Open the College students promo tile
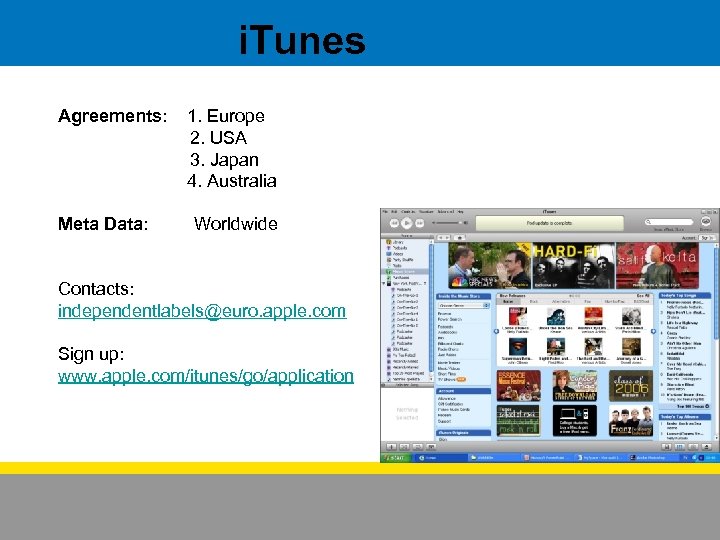 tap(574, 421)
